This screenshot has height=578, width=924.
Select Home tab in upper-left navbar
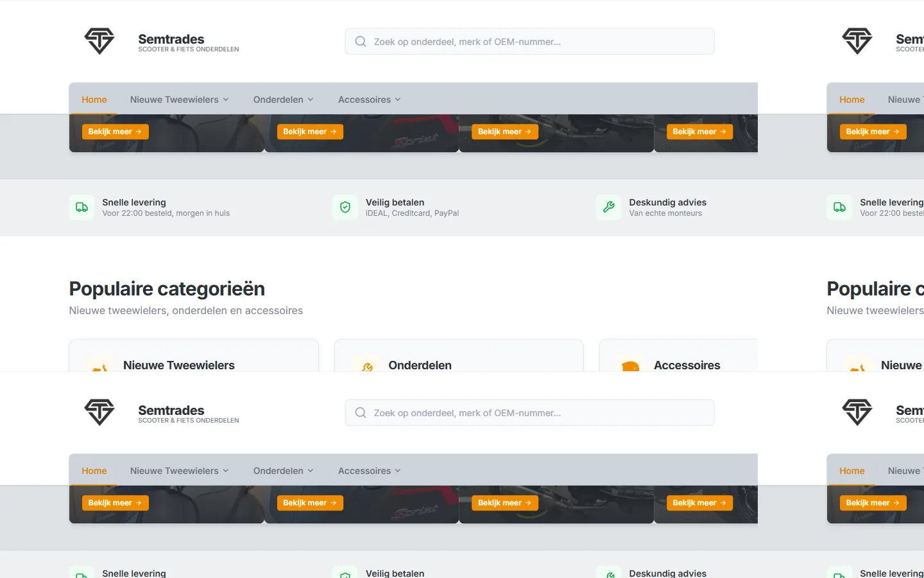[94, 100]
